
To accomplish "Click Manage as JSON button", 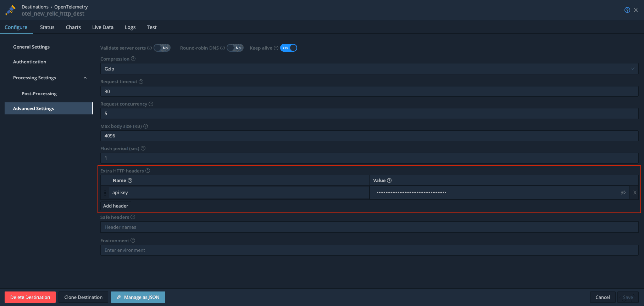I will tap(138, 297).
